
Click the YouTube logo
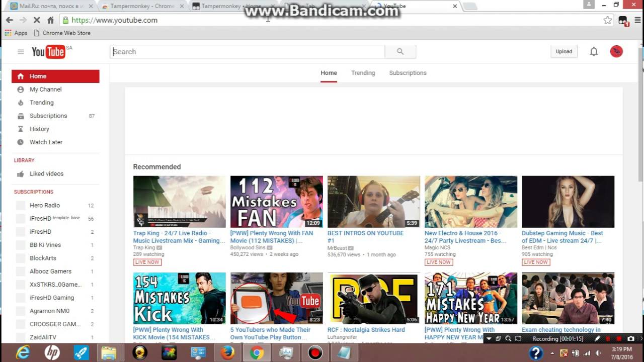coord(49,52)
